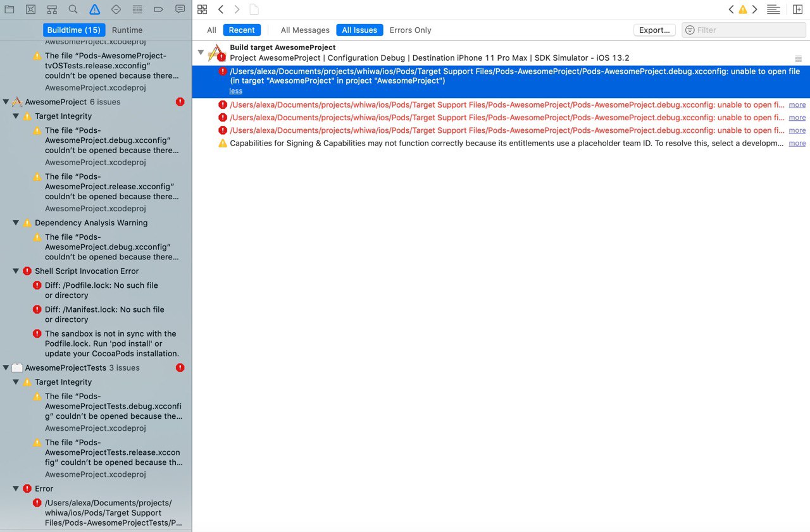Open the Source Control navigator
This screenshot has height=532, width=810.
pos(30,9)
